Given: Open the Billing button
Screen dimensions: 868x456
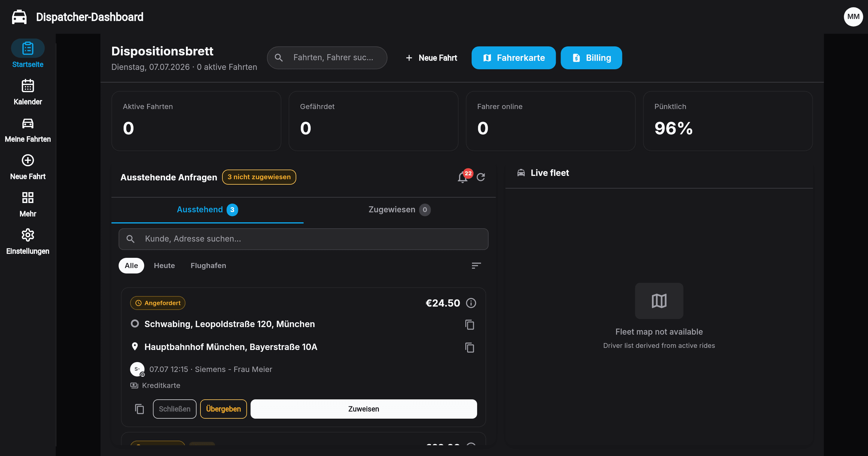Looking at the screenshot, I should (591, 58).
